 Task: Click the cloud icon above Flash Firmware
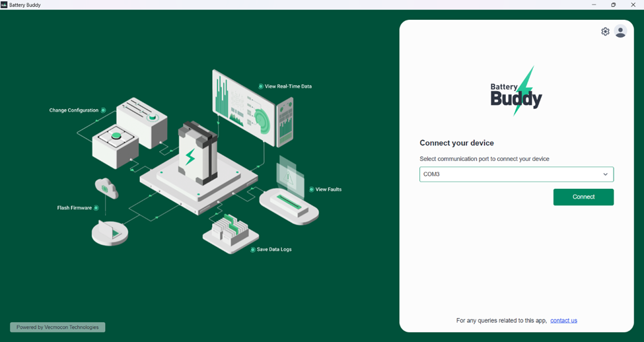(x=106, y=188)
